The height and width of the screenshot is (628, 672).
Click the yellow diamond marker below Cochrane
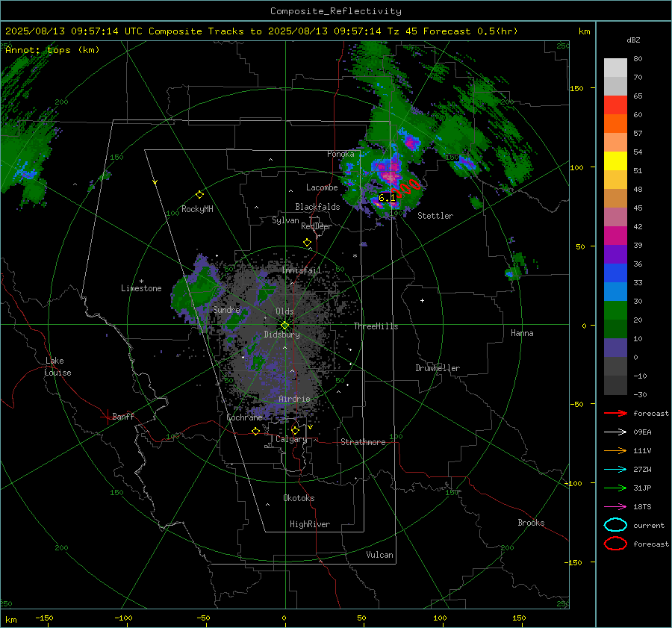pos(255,431)
